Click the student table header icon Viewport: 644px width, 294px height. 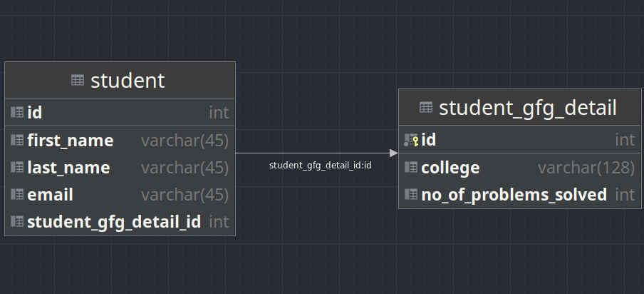click(78, 81)
